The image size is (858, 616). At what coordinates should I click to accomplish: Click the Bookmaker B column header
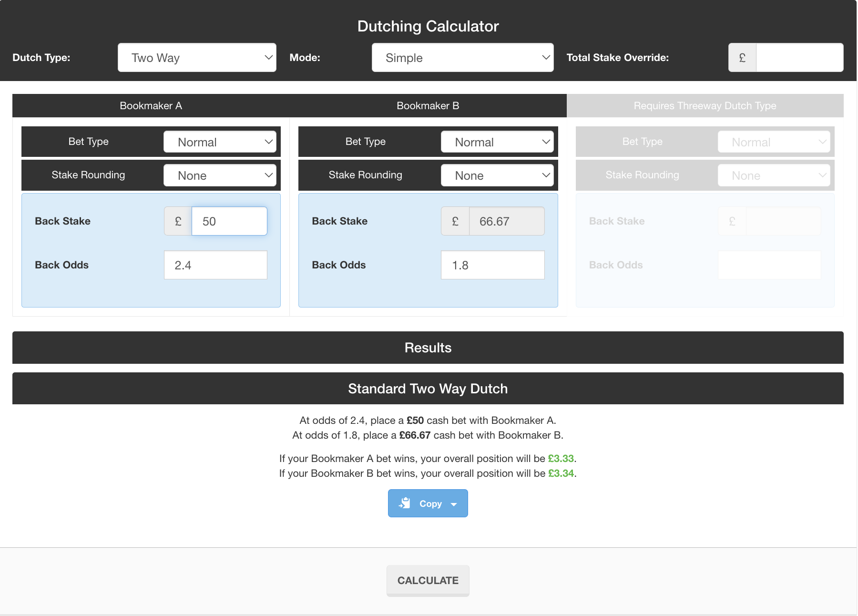coord(428,106)
